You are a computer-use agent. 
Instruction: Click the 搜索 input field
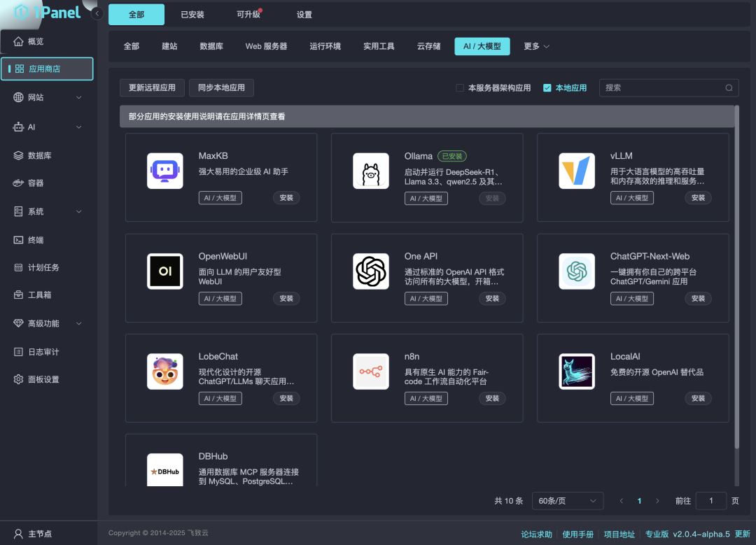coord(665,87)
